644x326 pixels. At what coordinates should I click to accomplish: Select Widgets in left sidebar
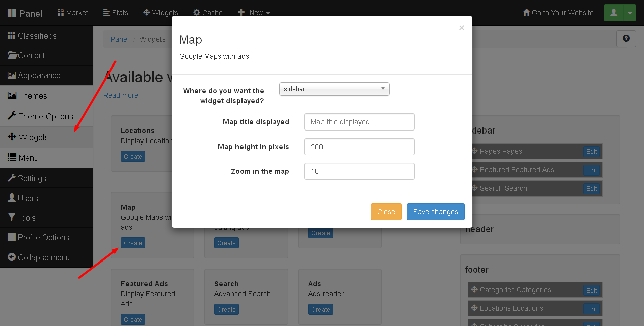(46, 137)
